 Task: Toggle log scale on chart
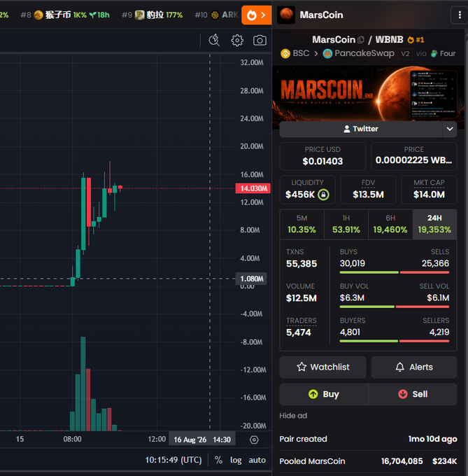236,460
